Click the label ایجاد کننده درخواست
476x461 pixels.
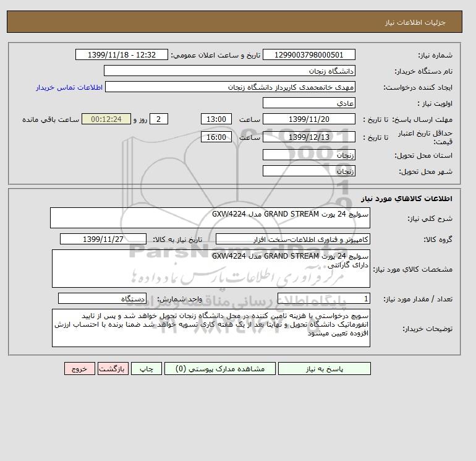(x=418, y=87)
